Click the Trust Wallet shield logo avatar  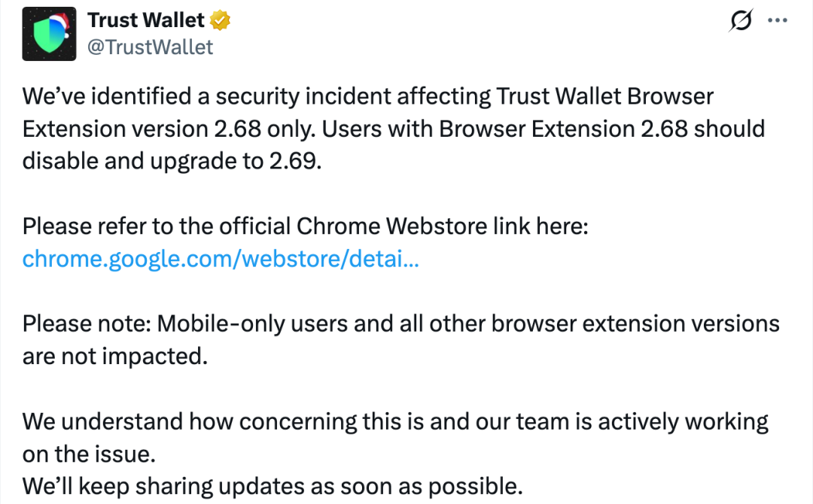pos(48,33)
